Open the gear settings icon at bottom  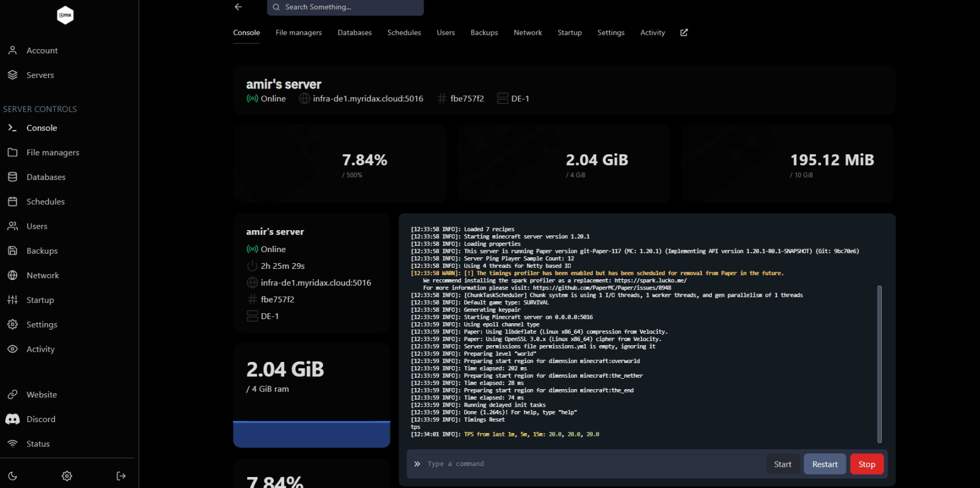tap(67, 476)
